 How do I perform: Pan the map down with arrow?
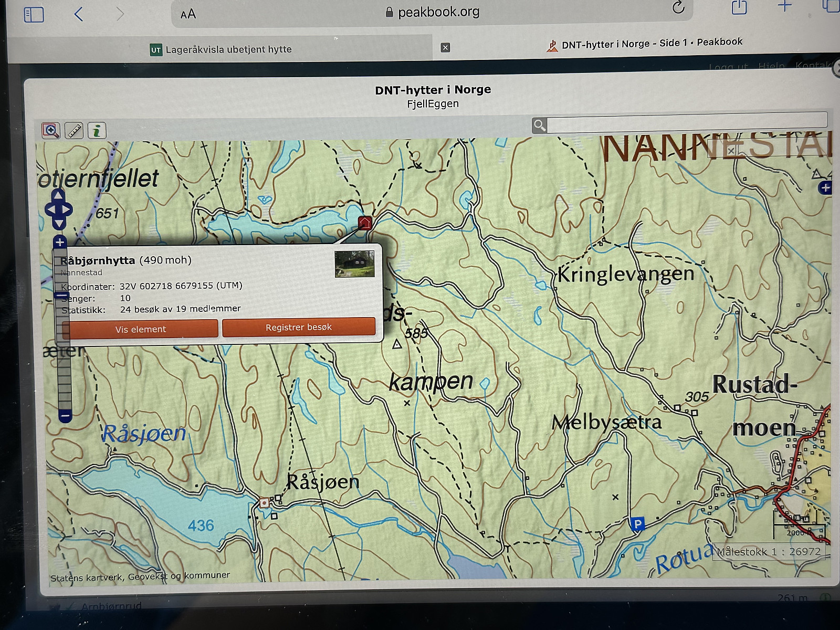(x=59, y=223)
